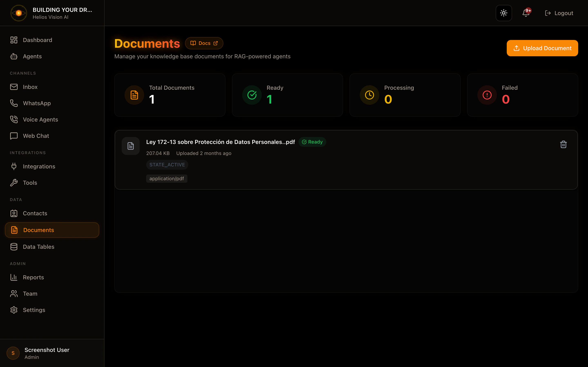Click the Upload Document button
The height and width of the screenshot is (367, 588).
click(x=542, y=48)
